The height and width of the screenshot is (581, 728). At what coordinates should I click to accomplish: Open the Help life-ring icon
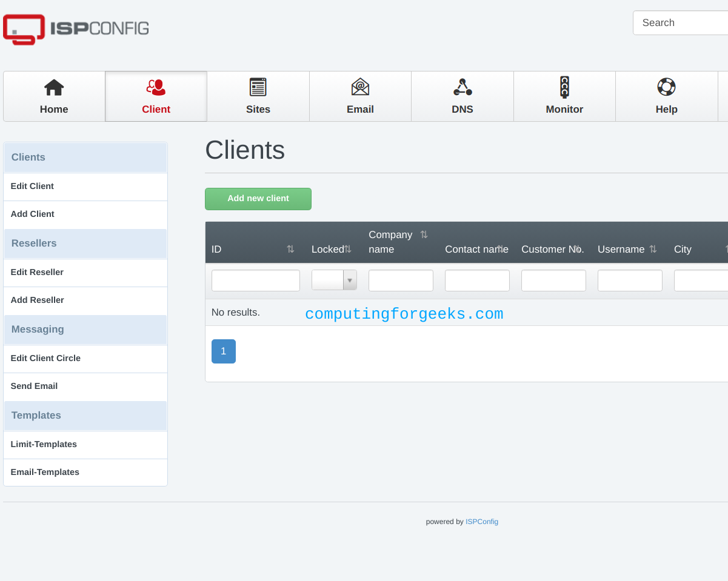pyautogui.click(x=666, y=88)
